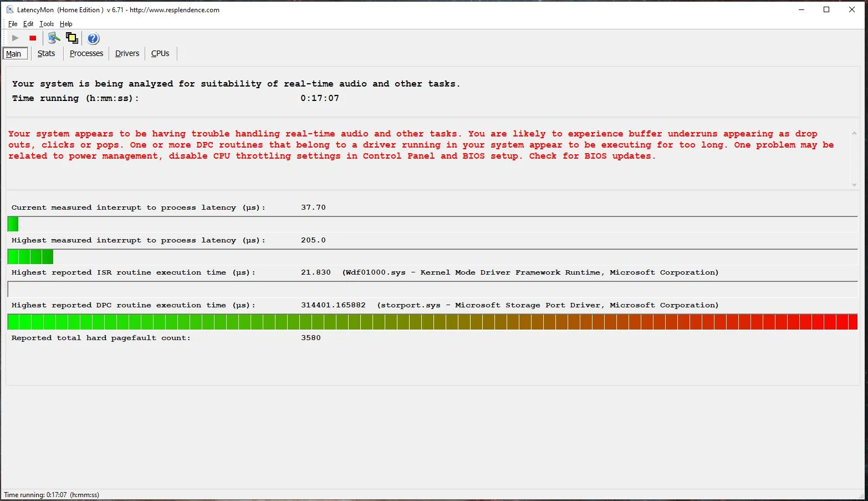Click the highest measured latency bar
Image resolution: width=868 pixels, height=501 pixels.
(432, 256)
